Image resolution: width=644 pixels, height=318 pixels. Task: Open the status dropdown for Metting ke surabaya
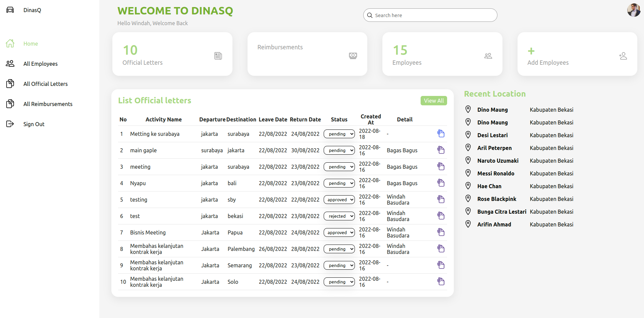[x=339, y=134]
